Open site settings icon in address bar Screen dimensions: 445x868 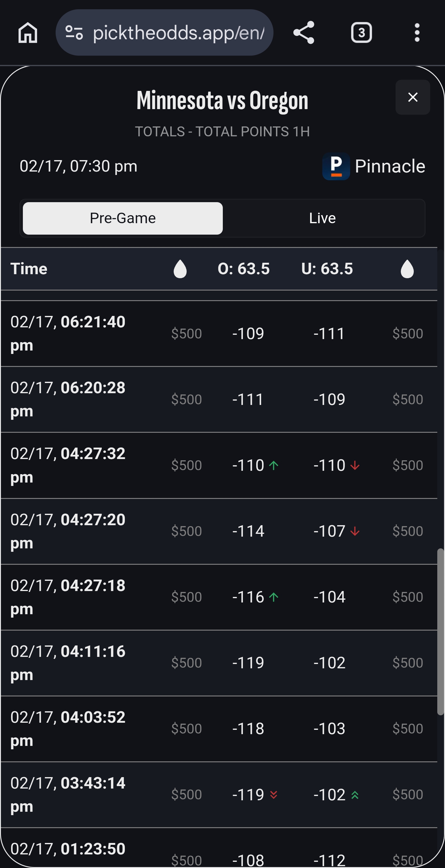74,33
